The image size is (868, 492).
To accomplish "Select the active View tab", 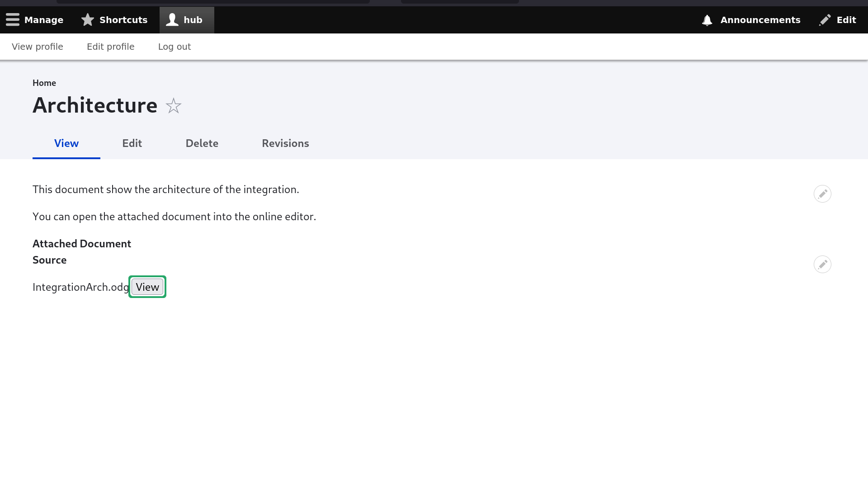I will pyautogui.click(x=66, y=143).
